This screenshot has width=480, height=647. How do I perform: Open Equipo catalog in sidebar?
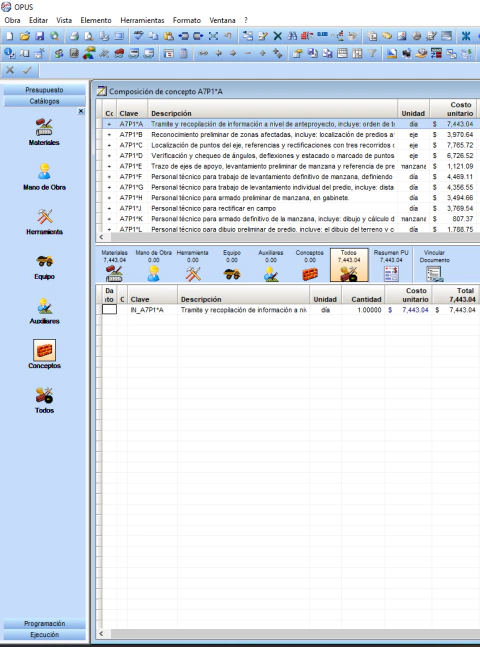(x=44, y=266)
